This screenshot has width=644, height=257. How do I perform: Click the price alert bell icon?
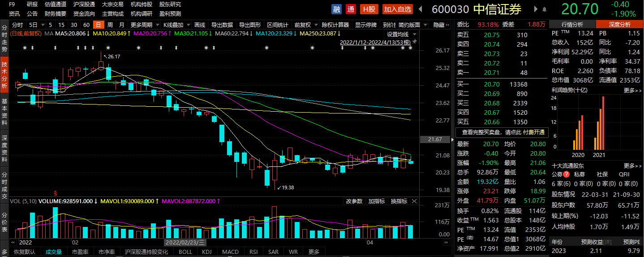coord(544,9)
